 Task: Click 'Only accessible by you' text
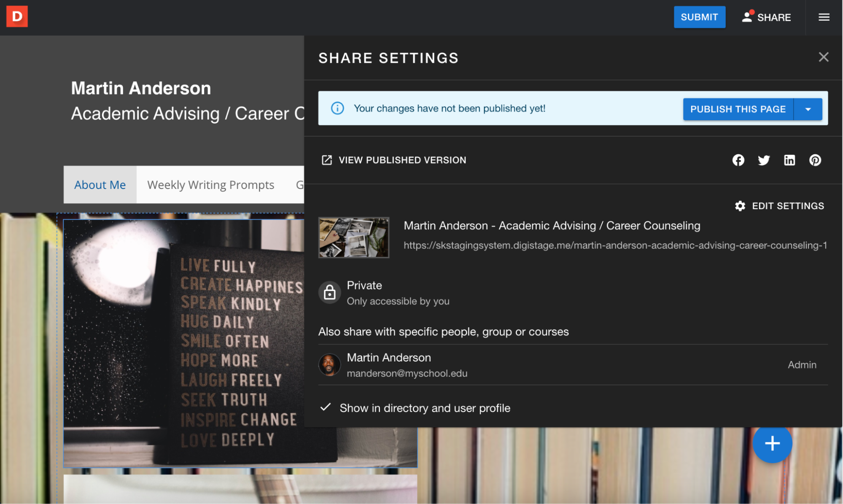click(x=398, y=301)
